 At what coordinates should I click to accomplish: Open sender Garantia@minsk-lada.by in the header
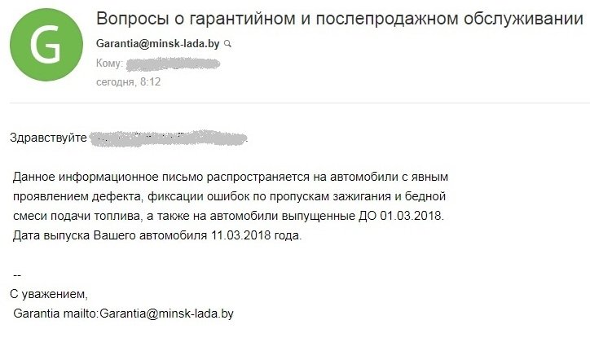pyautogui.click(x=158, y=43)
